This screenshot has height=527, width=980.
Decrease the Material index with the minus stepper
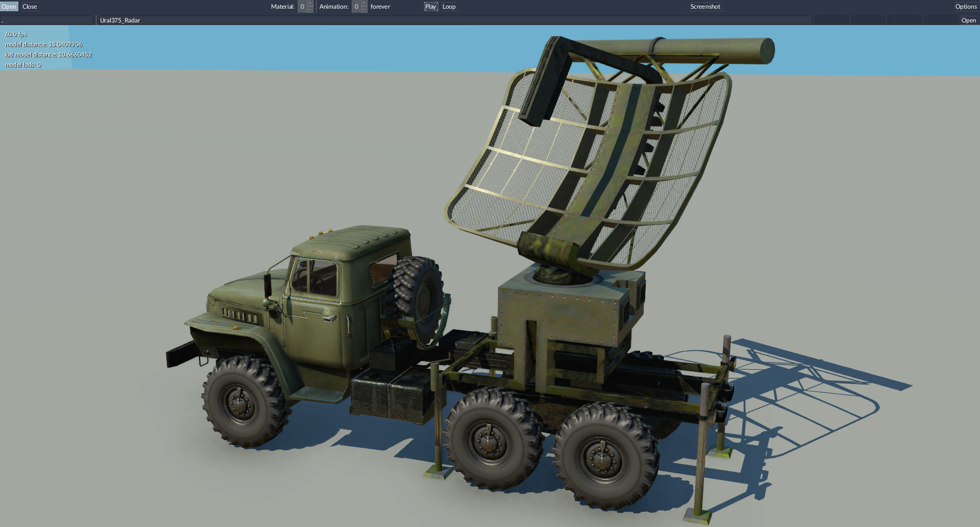[x=310, y=10]
